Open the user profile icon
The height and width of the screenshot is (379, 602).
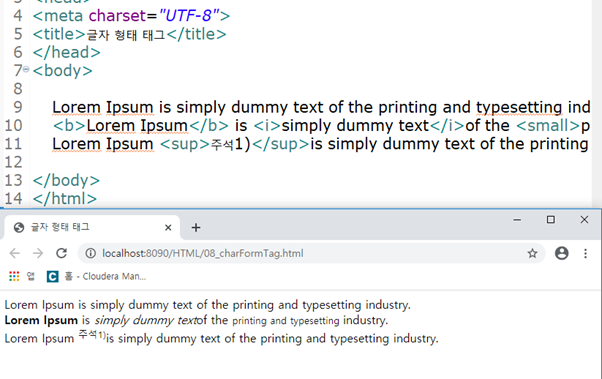[x=561, y=253]
